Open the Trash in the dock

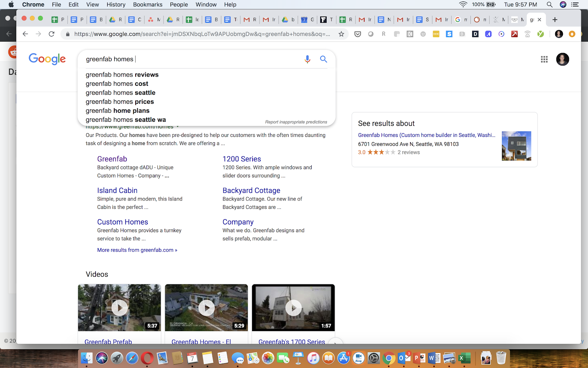(501, 358)
